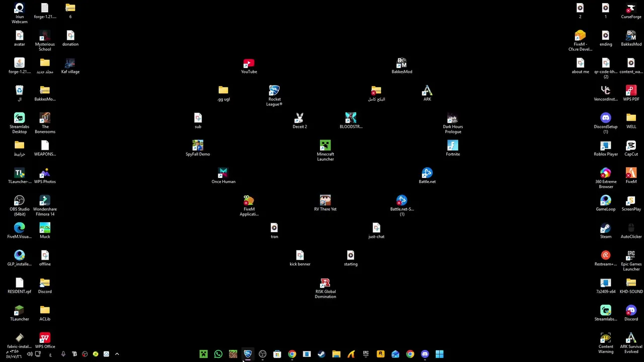
Task: Select the Kaf village icon
Action: tap(70, 66)
